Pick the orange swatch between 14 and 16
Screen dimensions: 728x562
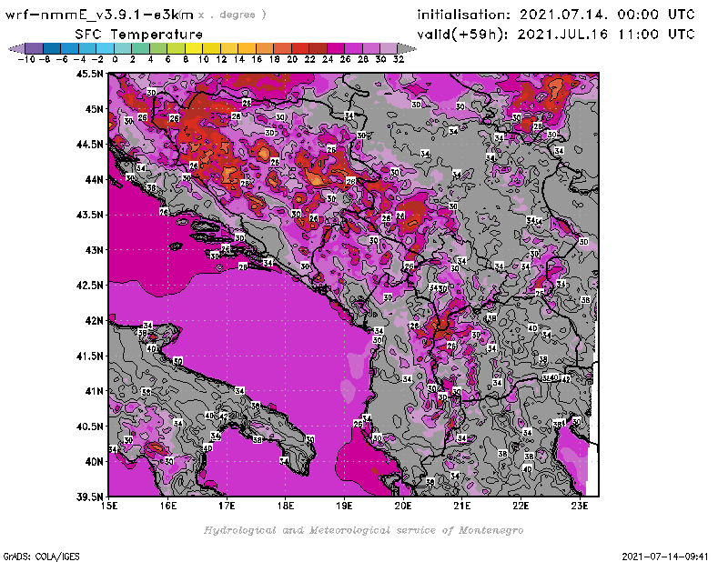coord(247,48)
